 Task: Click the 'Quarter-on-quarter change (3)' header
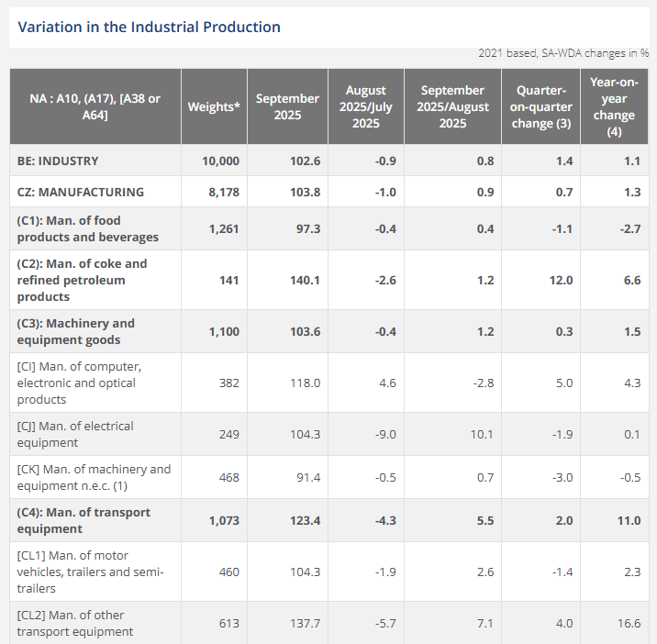coord(540,106)
